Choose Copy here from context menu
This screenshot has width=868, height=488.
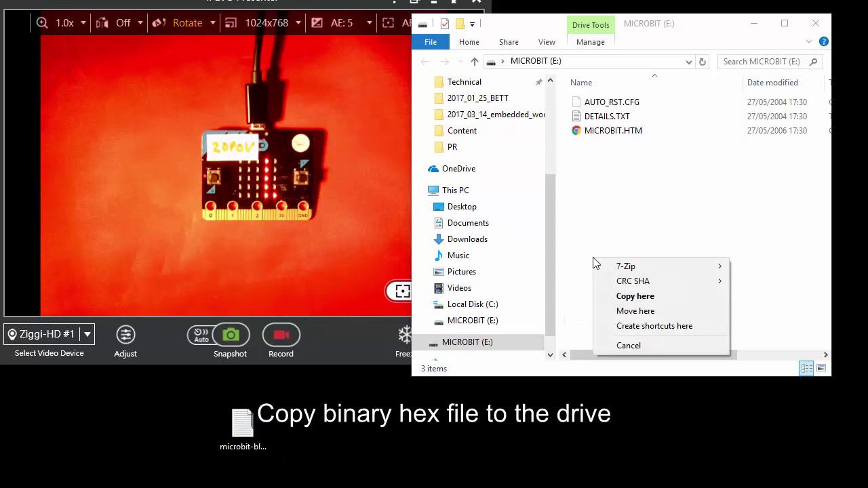pos(661,296)
